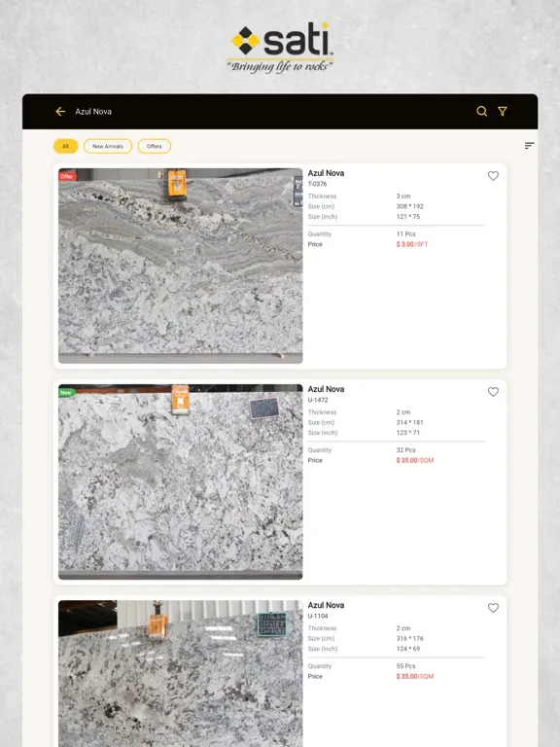560x747 pixels.
Task: Click the U-1104 code text
Action: (x=318, y=616)
